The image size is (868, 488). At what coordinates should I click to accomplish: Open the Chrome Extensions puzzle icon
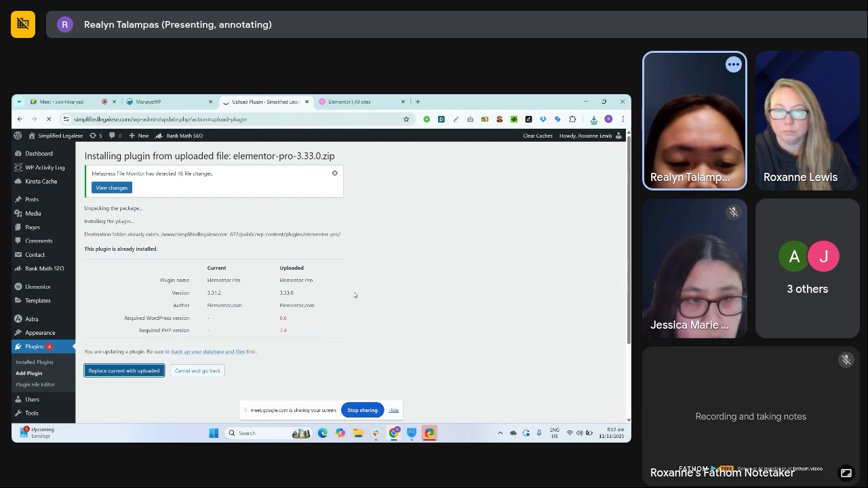pos(572,119)
